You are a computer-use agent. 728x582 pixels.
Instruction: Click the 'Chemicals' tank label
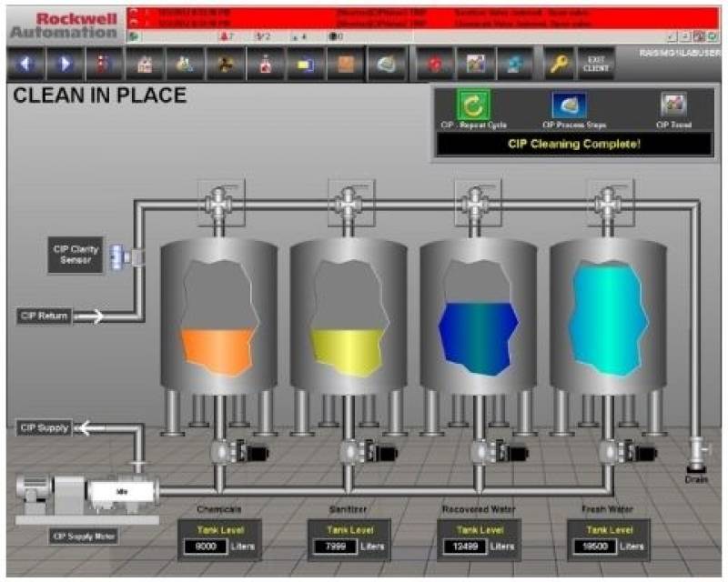coord(219,509)
